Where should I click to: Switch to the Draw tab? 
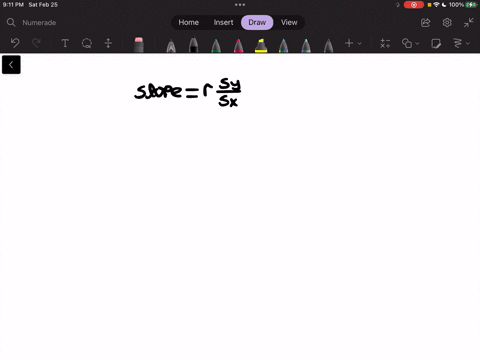[257, 22]
